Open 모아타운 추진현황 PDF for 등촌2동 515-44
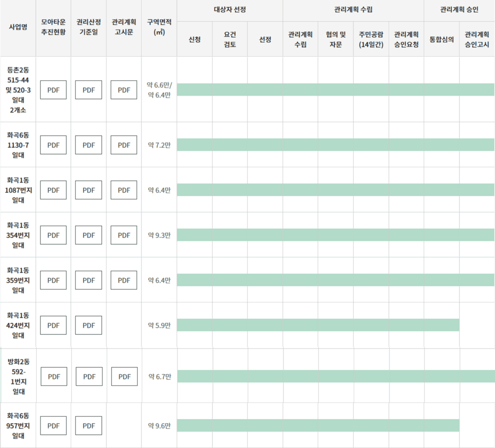Image resolution: width=495 pixels, height=448 pixels. [x=53, y=90]
